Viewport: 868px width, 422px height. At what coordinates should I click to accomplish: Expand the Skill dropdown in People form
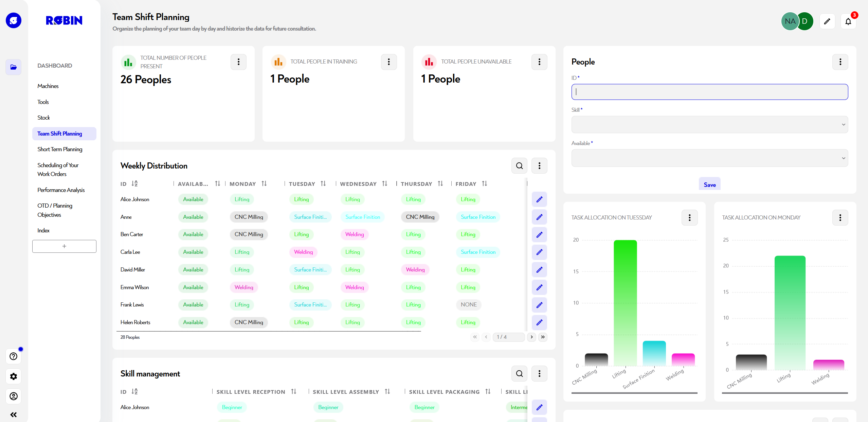click(709, 125)
